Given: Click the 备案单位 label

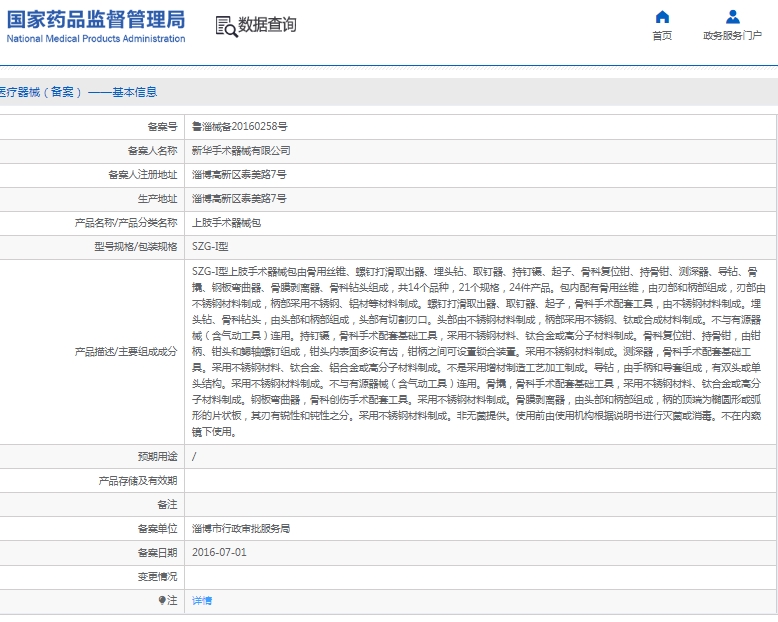Looking at the screenshot, I should 157,528.
